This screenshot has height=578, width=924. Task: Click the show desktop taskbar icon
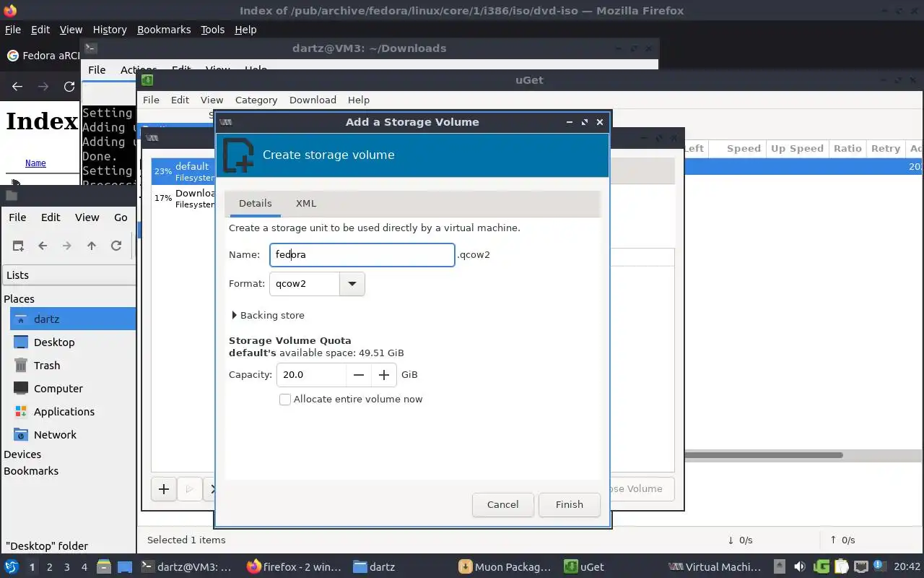(x=125, y=567)
